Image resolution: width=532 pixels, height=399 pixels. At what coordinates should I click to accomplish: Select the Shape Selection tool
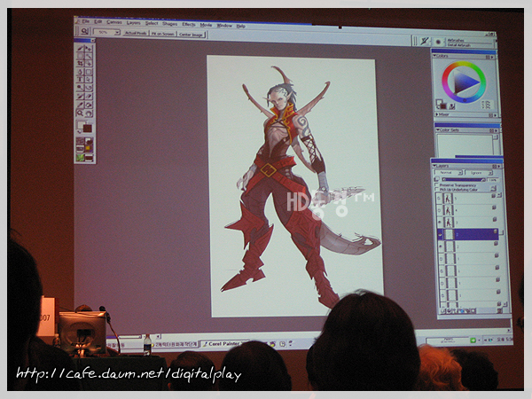89,80
